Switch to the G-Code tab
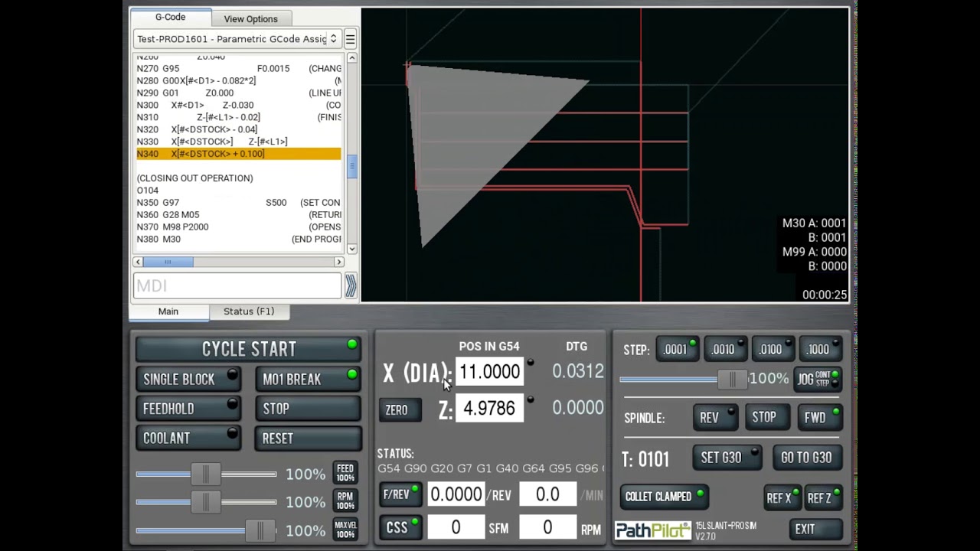980x551 pixels. coord(170,18)
